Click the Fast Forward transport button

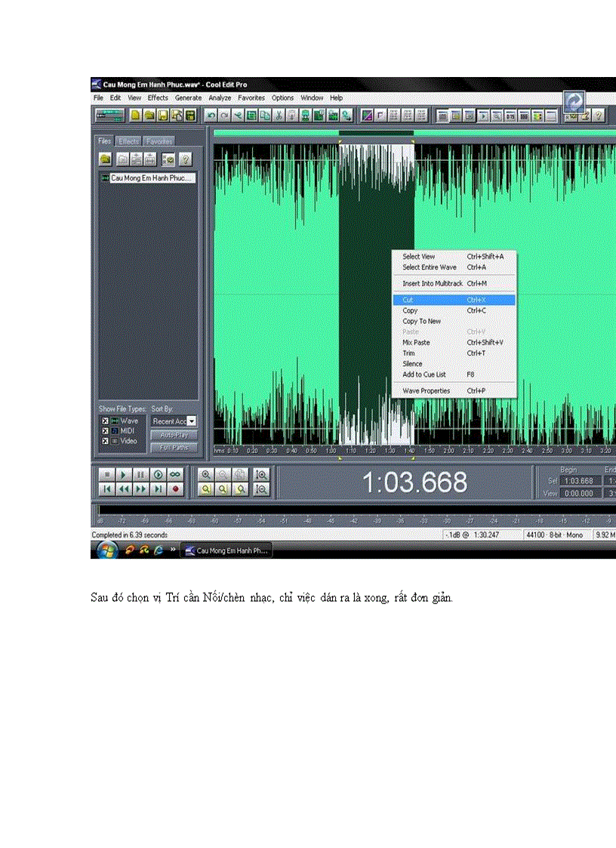pyautogui.click(x=141, y=489)
